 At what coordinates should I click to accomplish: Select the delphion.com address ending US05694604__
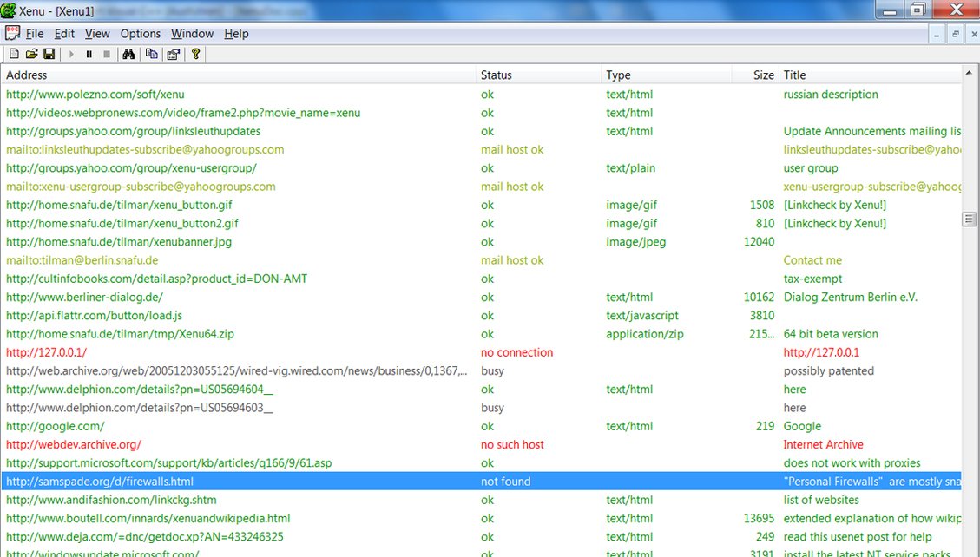click(x=140, y=389)
